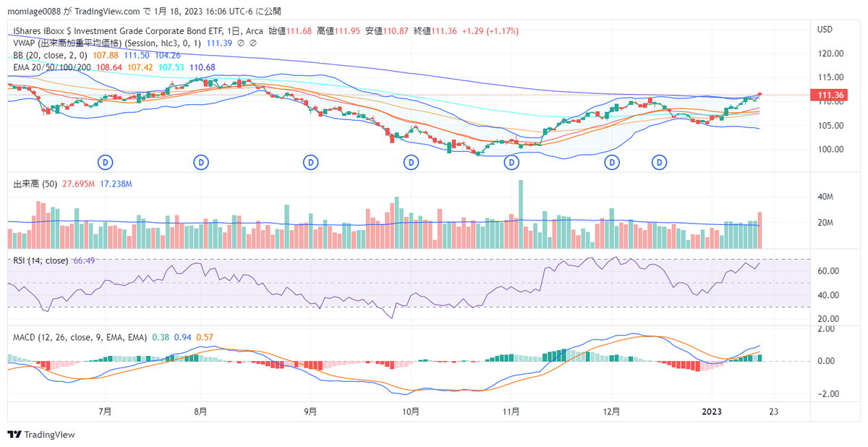Click the closing price 終値111.36 in header

coord(435,31)
